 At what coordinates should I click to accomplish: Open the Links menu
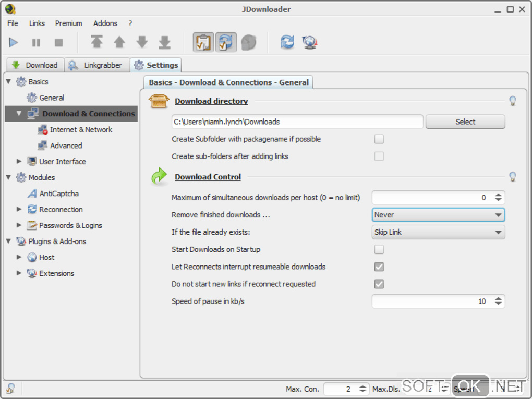(x=37, y=23)
